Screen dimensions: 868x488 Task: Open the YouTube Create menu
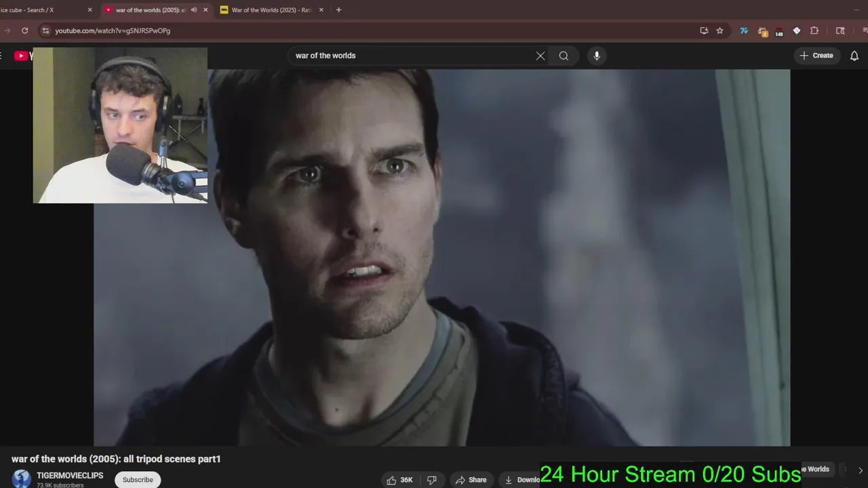pos(817,56)
